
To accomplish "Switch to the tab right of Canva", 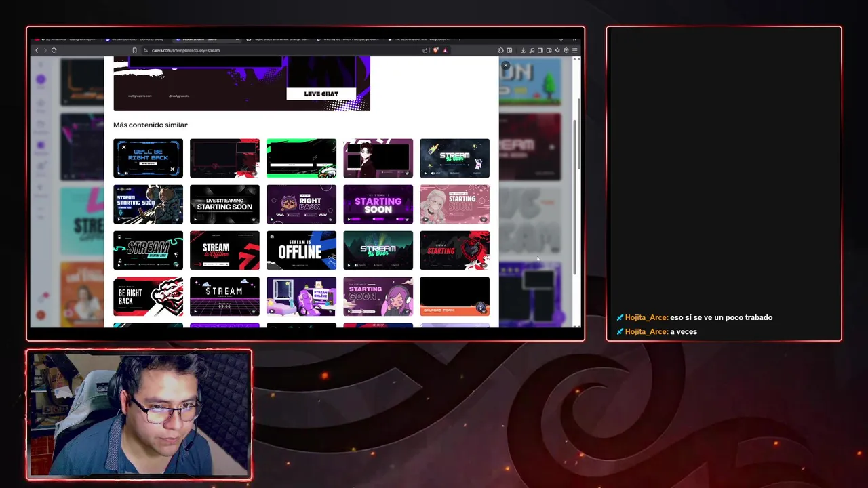I will click(278, 39).
